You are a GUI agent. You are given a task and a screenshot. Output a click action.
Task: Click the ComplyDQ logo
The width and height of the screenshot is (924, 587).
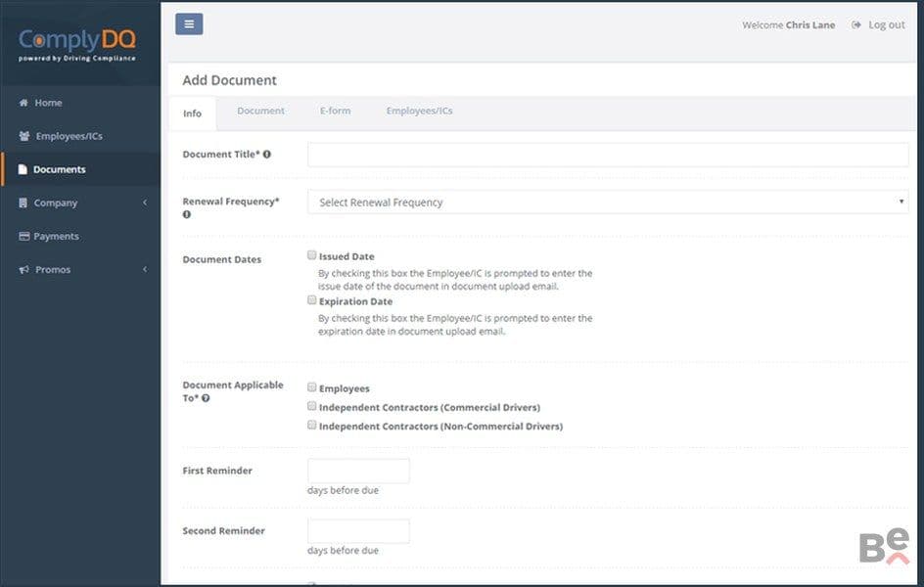pyautogui.click(x=77, y=44)
